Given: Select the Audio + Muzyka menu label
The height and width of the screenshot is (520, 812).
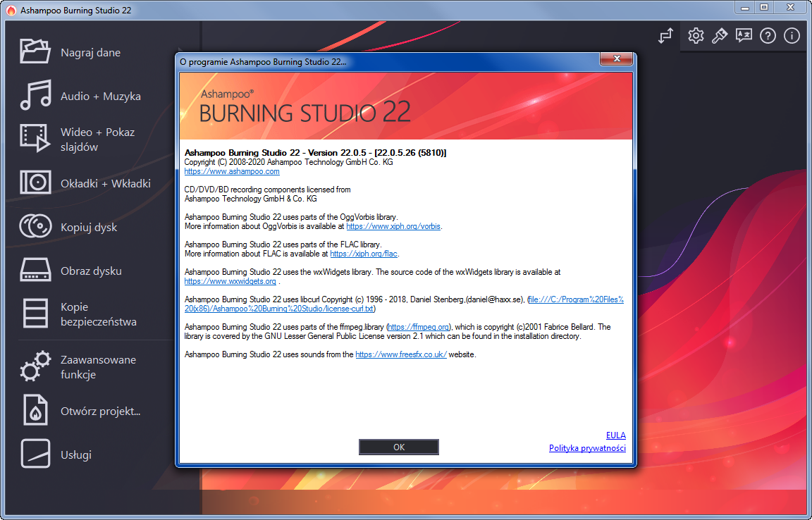Looking at the screenshot, I should click(x=101, y=96).
